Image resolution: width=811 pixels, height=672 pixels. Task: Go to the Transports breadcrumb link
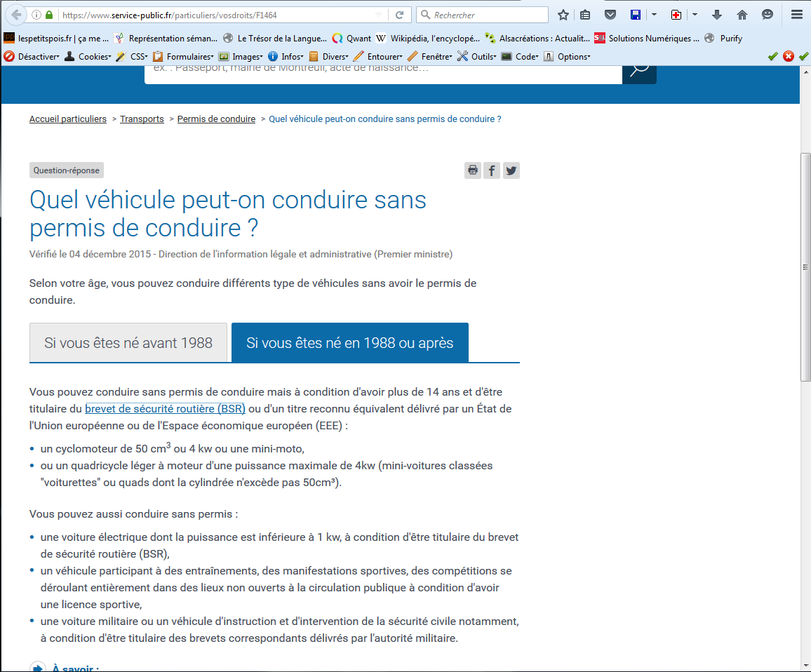[x=142, y=119]
